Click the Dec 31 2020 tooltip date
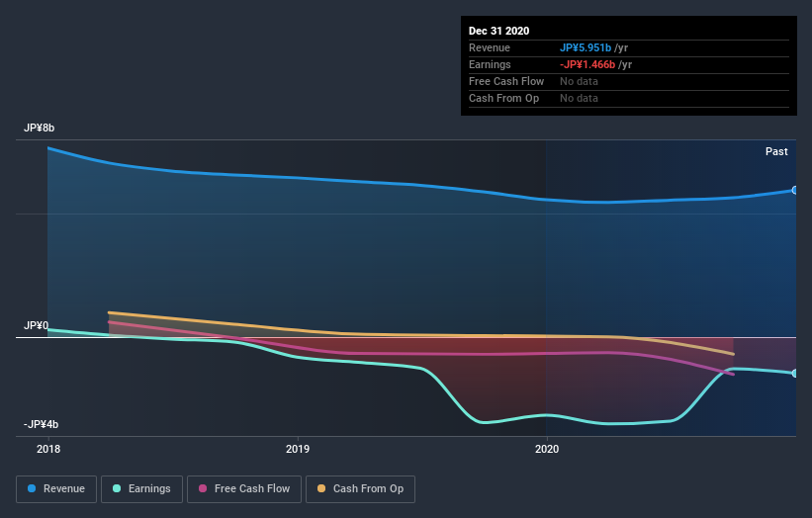 point(498,31)
